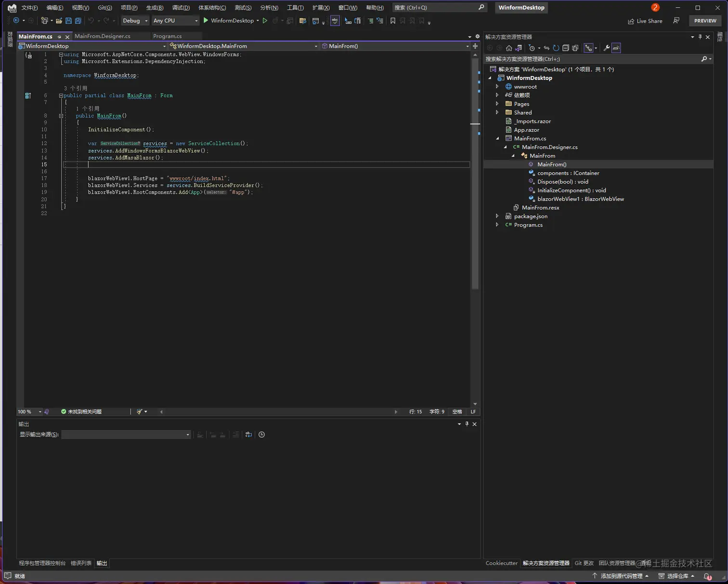Open the 文件(F) menu
The image size is (728, 584).
coord(29,7)
